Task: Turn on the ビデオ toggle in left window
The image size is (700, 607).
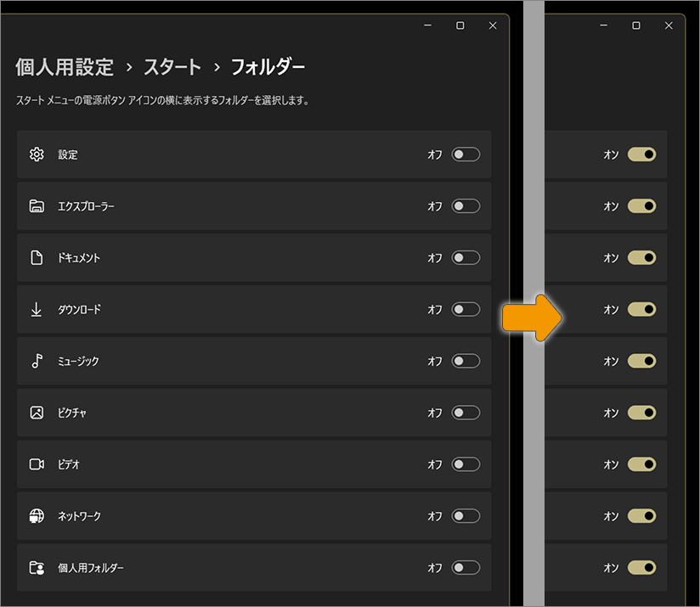Action: pos(466,464)
